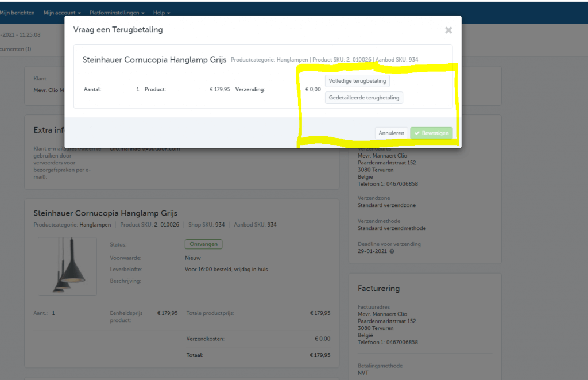Choose Gedetailleerde terugbetaling option

364,98
